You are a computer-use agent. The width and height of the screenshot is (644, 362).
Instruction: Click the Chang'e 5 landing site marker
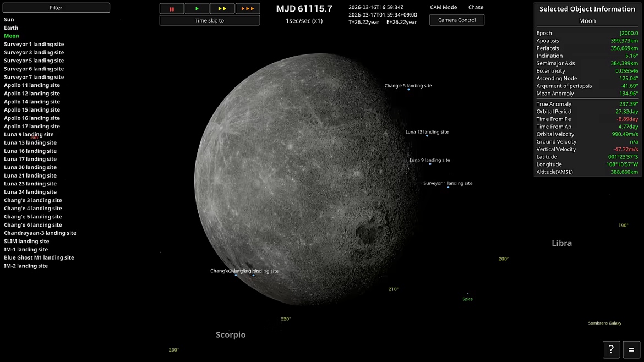pyautogui.click(x=408, y=89)
